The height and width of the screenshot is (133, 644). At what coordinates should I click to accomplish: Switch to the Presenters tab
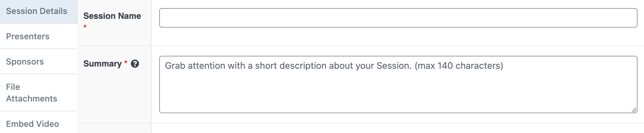pos(28,36)
